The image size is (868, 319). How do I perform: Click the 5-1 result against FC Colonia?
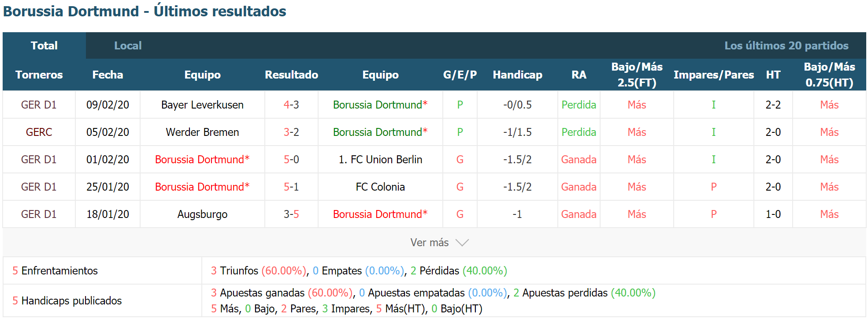click(291, 187)
